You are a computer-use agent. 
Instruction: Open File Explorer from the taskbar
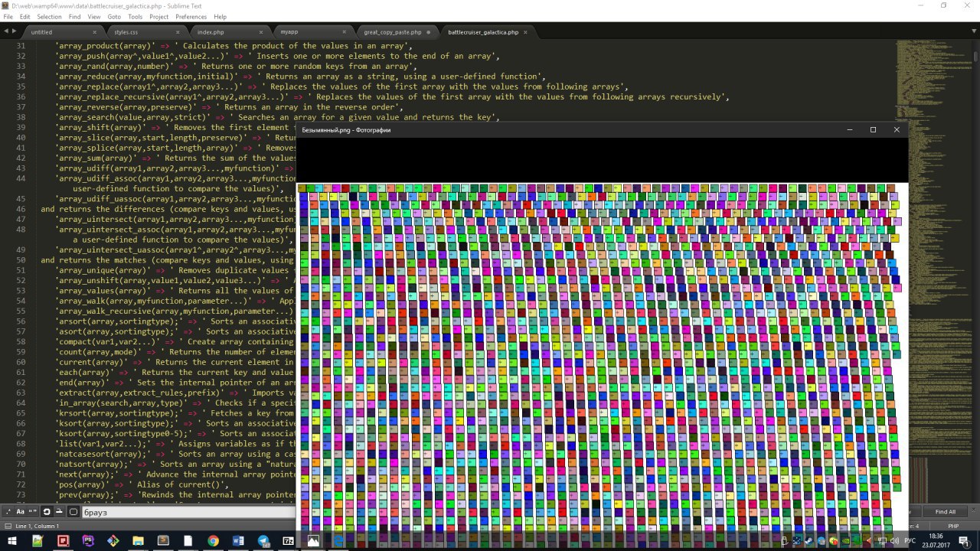(x=138, y=541)
